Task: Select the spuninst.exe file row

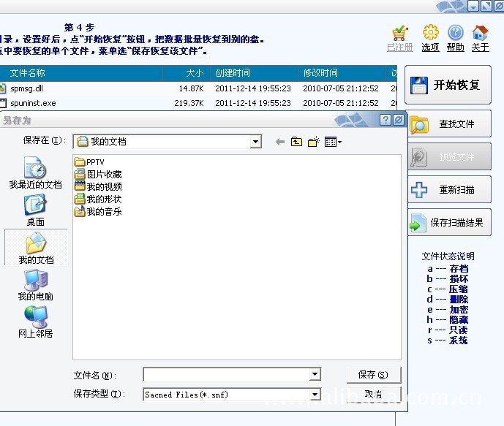Action: tap(198, 103)
